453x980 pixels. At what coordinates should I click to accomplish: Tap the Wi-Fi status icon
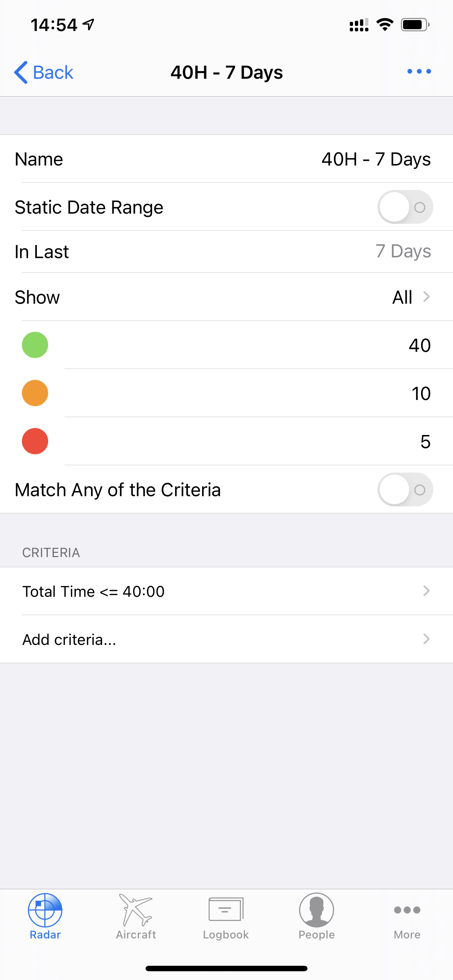pos(385,25)
